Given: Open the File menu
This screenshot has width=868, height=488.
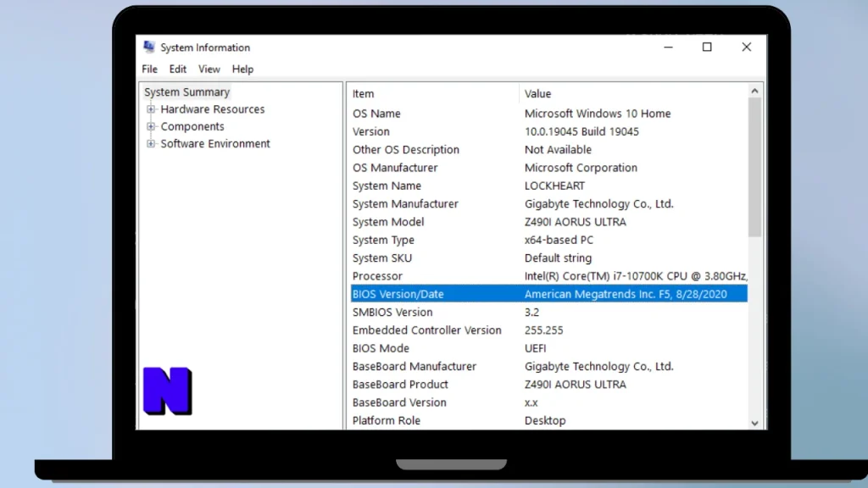Looking at the screenshot, I should (x=149, y=69).
